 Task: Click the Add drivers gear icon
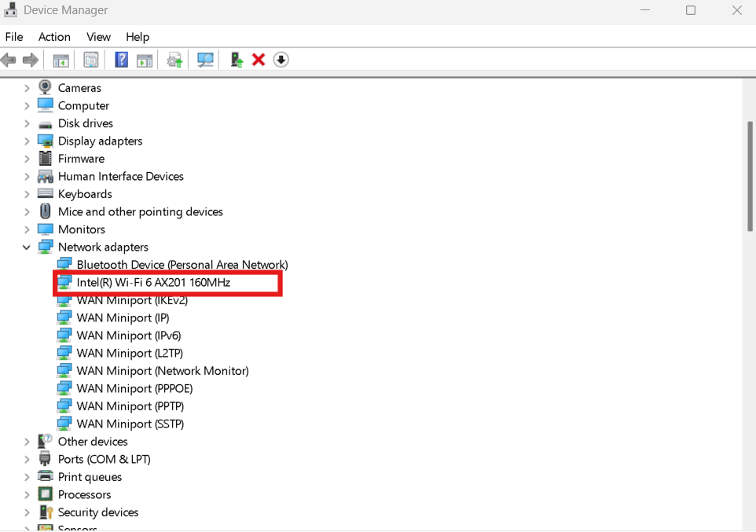click(174, 60)
